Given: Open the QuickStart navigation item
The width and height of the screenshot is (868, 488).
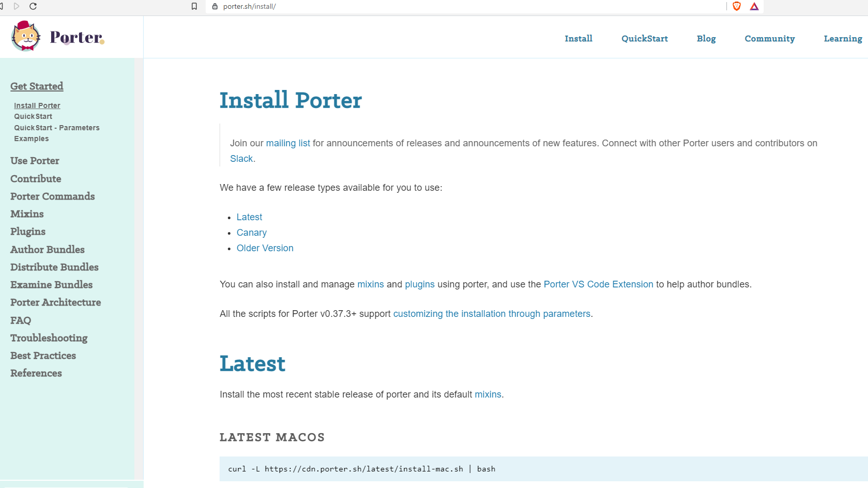Looking at the screenshot, I should (644, 38).
